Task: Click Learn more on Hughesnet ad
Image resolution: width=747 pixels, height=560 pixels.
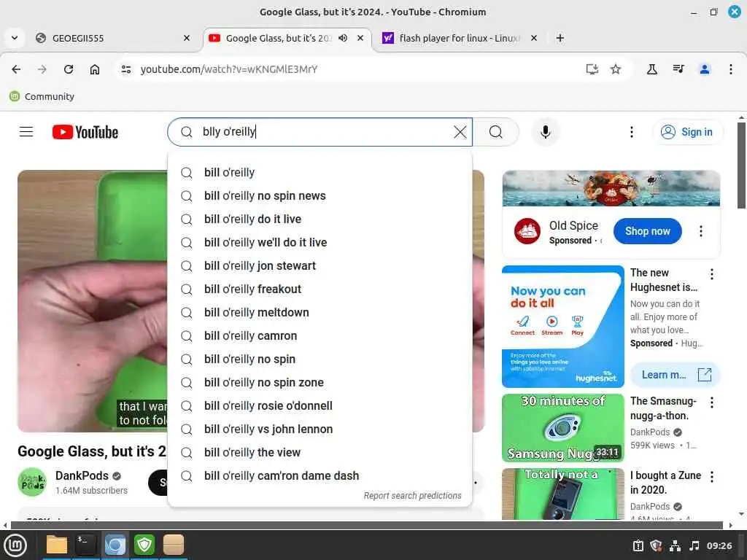Action: click(x=675, y=375)
